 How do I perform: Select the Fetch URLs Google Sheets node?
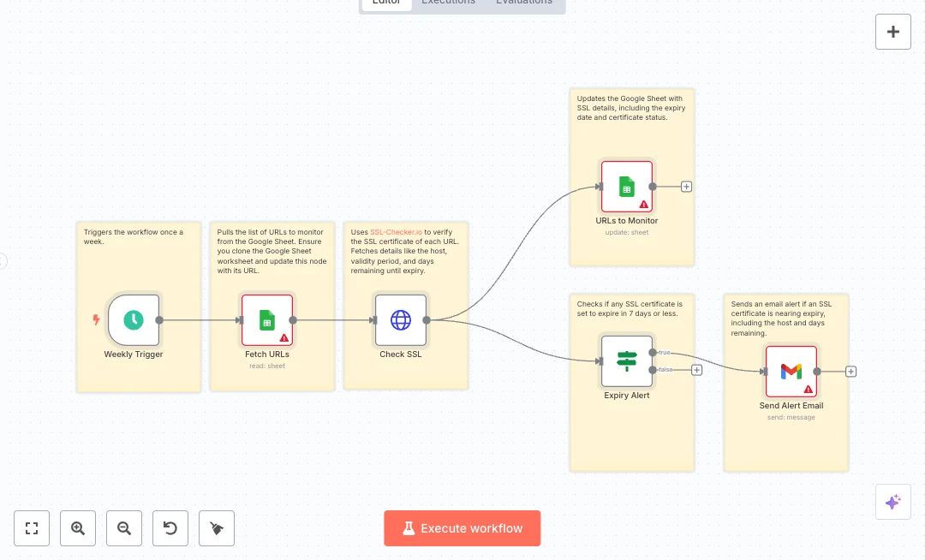point(267,320)
